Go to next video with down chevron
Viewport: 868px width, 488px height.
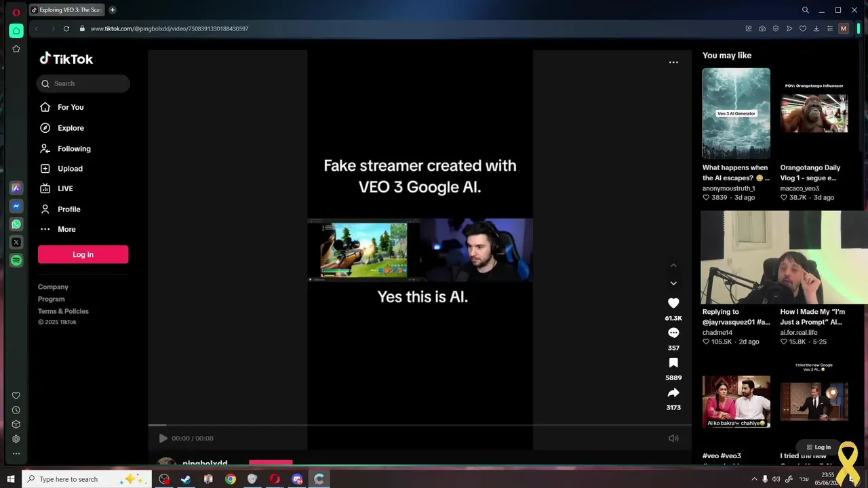pyautogui.click(x=673, y=283)
